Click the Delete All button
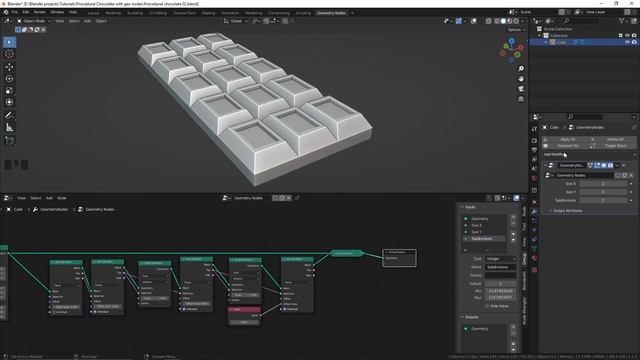640x360 pixels. pyautogui.click(x=612, y=139)
